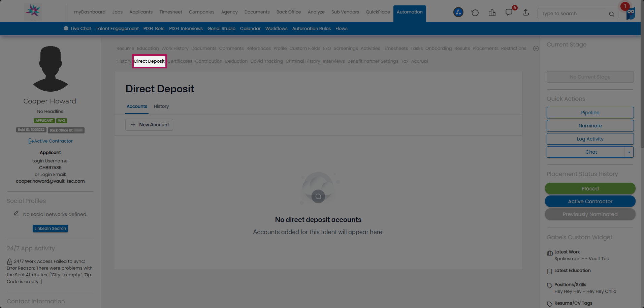Open the blue circular assistant icon

(x=458, y=12)
